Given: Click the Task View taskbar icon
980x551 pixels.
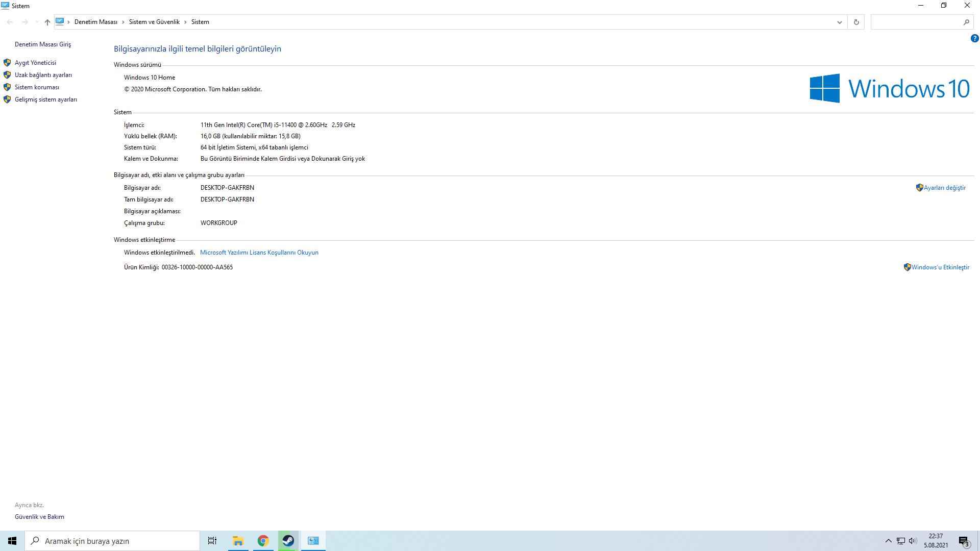Looking at the screenshot, I should tap(212, 541).
